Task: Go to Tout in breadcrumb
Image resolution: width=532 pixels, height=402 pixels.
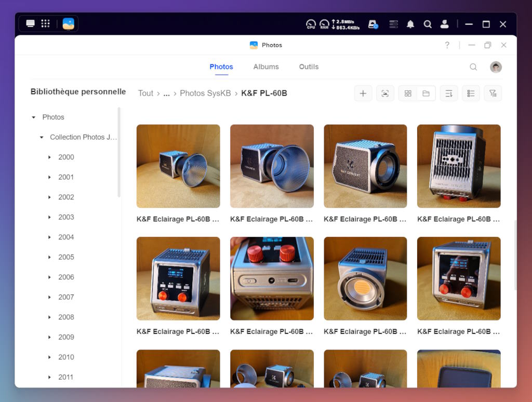Action: (145, 93)
